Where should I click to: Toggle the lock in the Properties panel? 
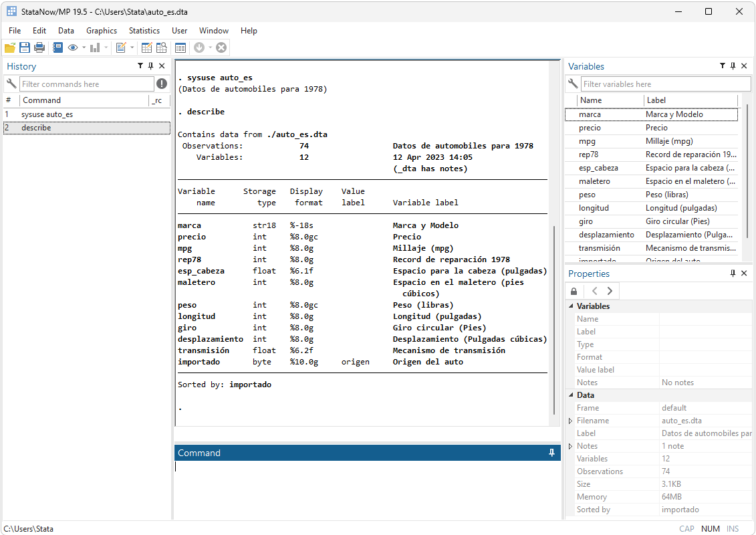coord(574,291)
